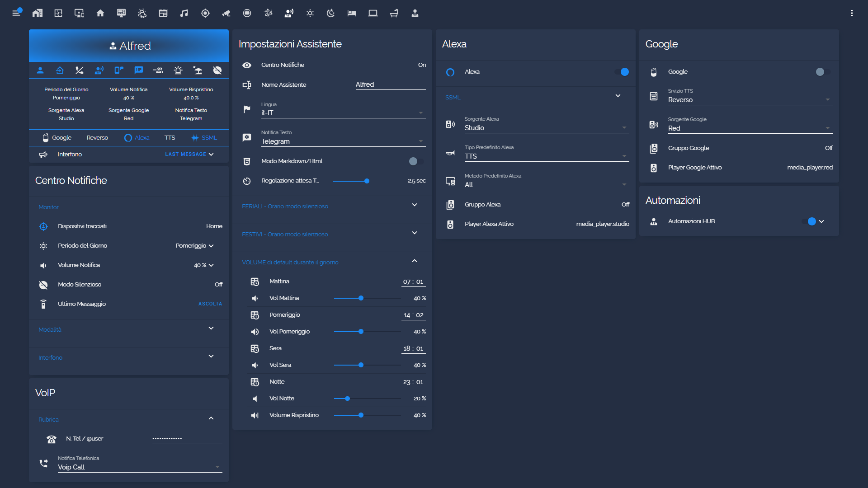Click Google label in Alfred card

point(61,138)
